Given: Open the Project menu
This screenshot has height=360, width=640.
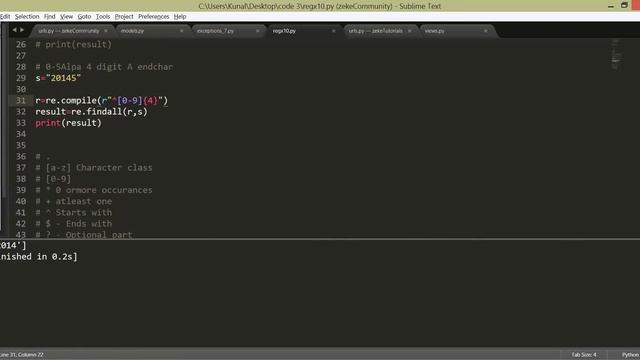Looking at the screenshot, I should [x=124, y=16].
